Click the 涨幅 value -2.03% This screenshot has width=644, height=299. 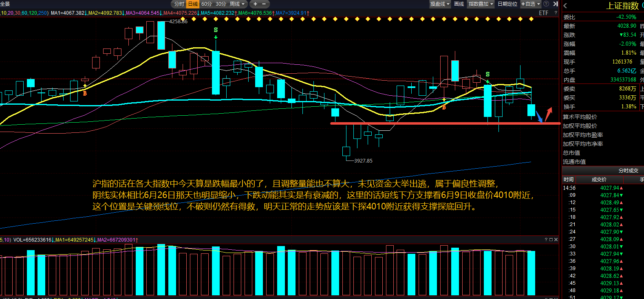pyautogui.click(x=628, y=44)
